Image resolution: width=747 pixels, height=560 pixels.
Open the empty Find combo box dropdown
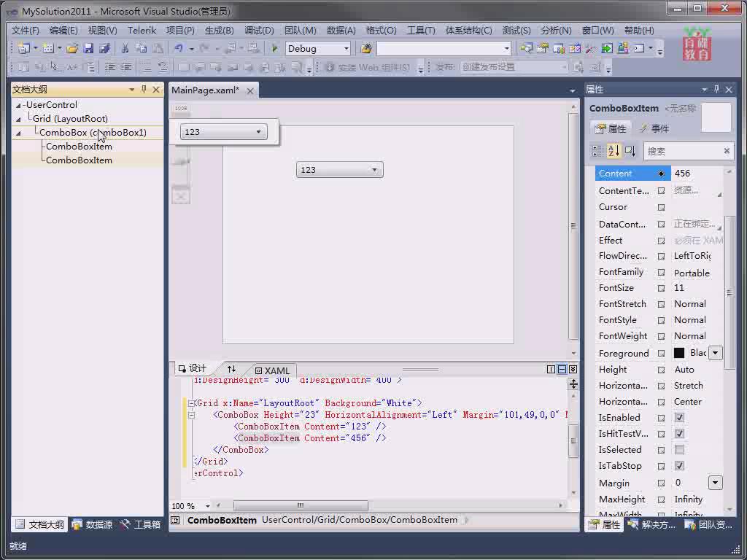point(506,49)
